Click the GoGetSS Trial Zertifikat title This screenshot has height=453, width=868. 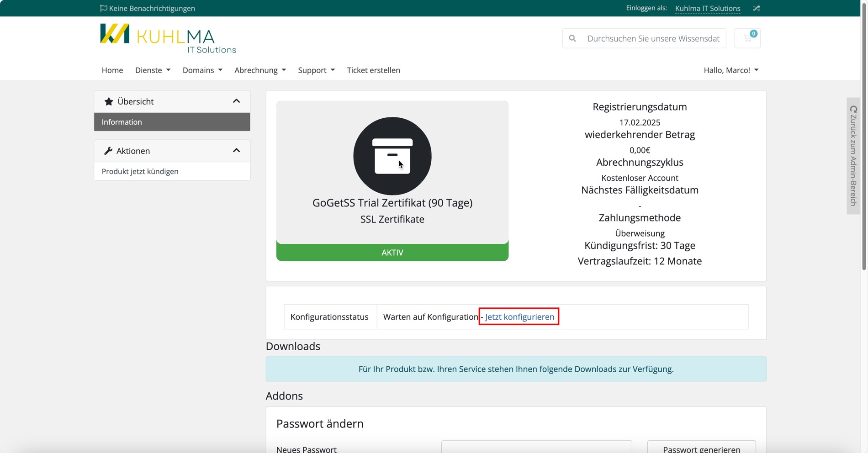pyautogui.click(x=392, y=203)
